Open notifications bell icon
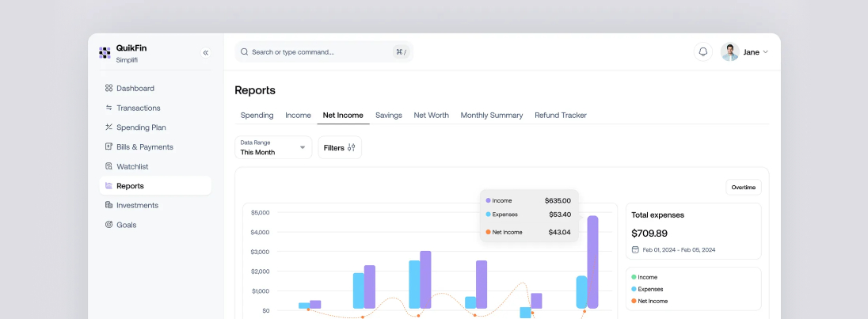Screen dimensions: 868x319 point(702,52)
